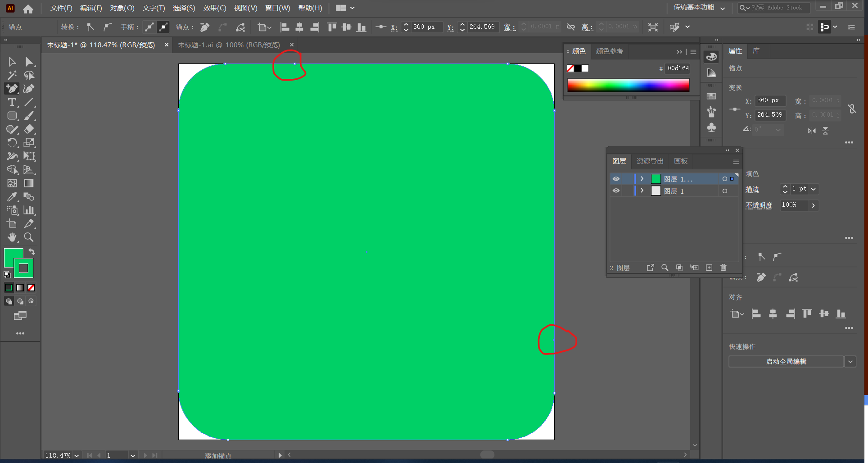
Task: Click the hex color value field
Action: coord(678,68)
